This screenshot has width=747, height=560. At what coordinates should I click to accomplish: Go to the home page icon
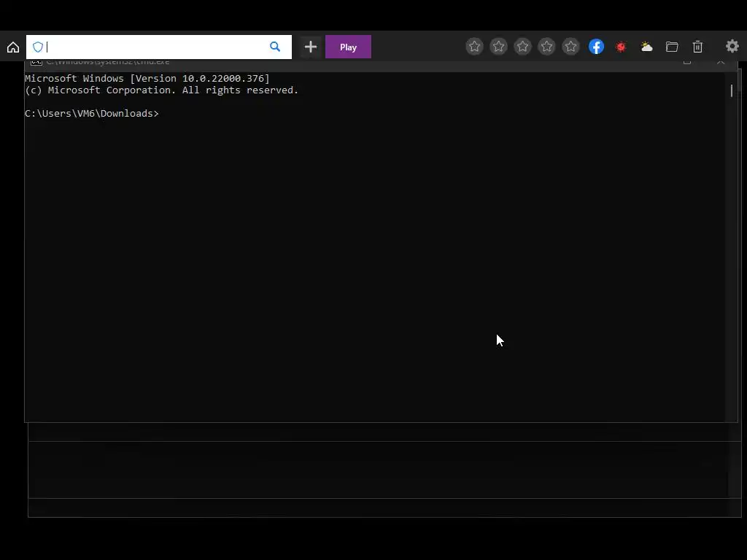coord(13,47)
